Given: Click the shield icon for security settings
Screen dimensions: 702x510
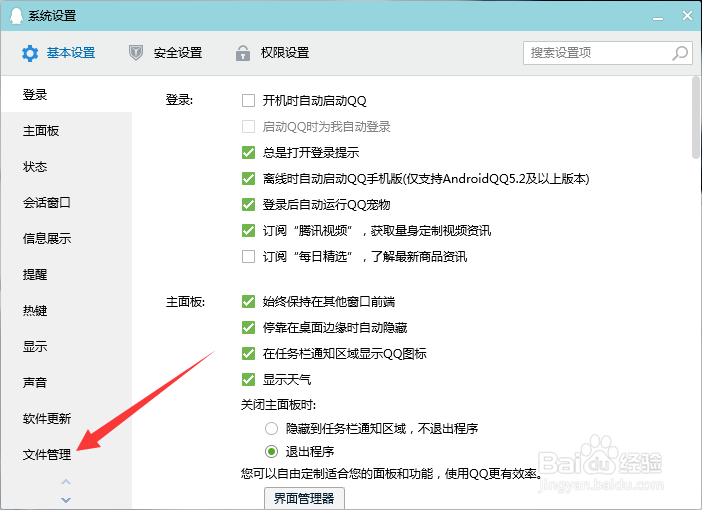Looking at the screenshot, I should (x=136, y=53).
